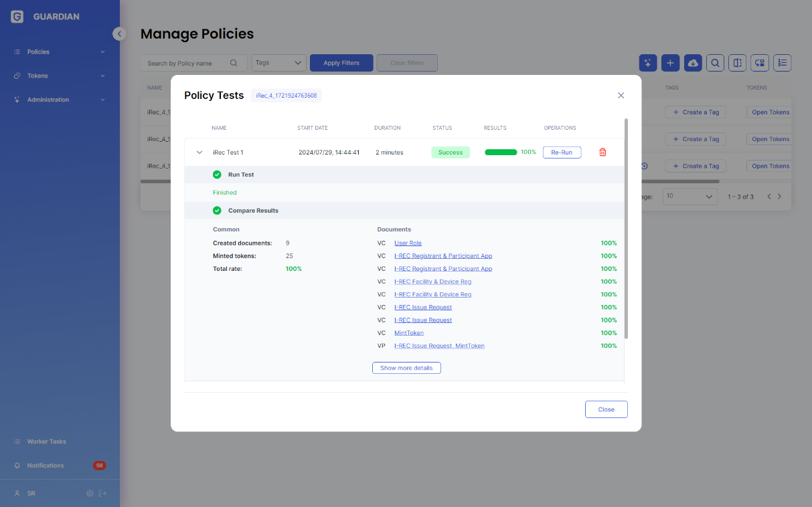
Task: Click the cloud download import icon
Action: 693,63
